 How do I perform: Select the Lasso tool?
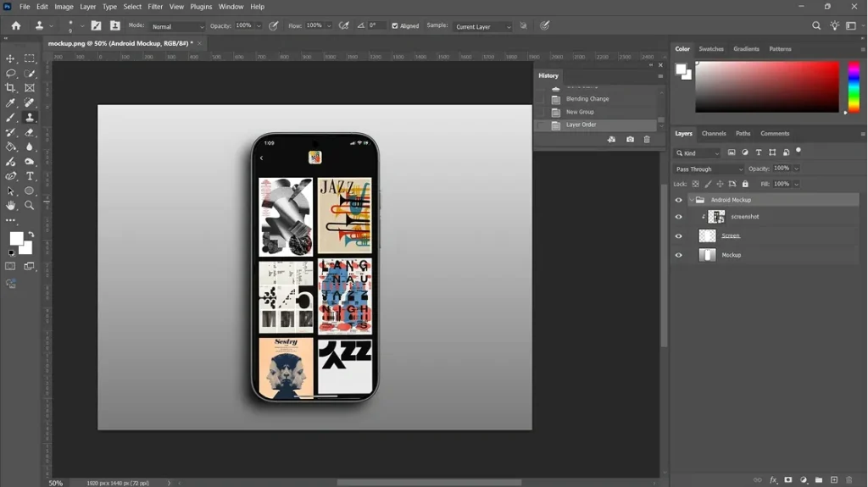(x=10, y=73)
